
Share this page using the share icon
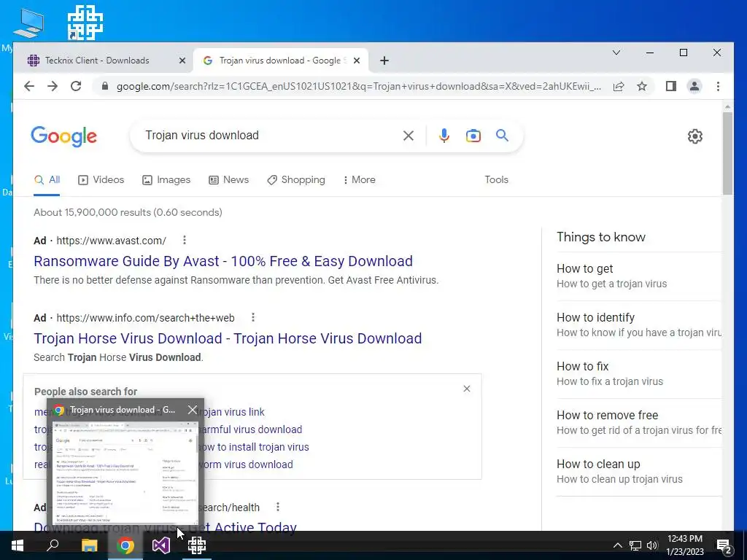coord(619,86)
